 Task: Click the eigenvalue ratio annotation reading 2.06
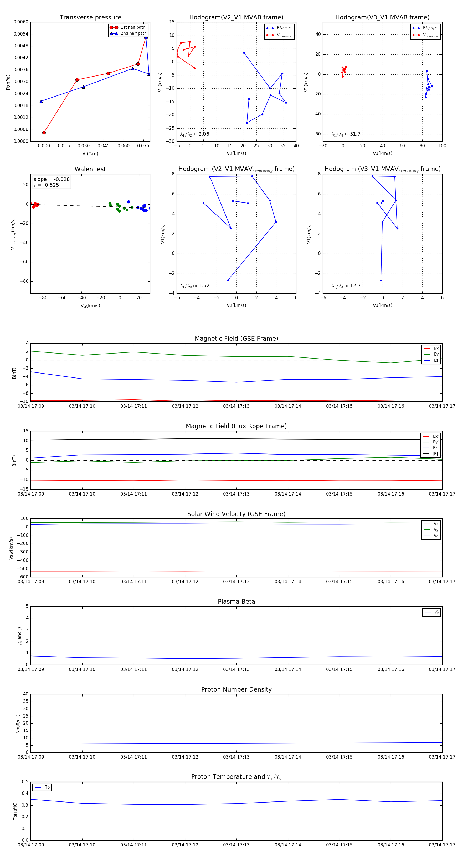(194, 134)
